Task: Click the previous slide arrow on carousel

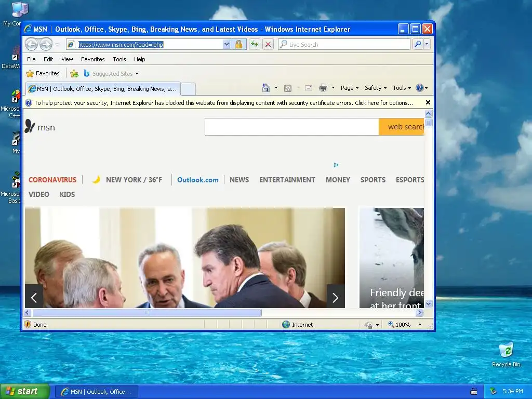Action: pos(34,298)
